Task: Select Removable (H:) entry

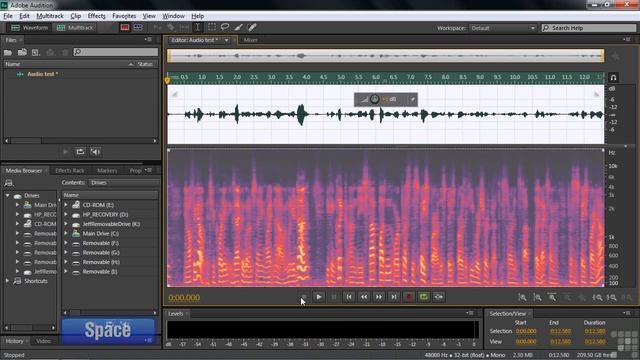Action: (x=101, y=262)
